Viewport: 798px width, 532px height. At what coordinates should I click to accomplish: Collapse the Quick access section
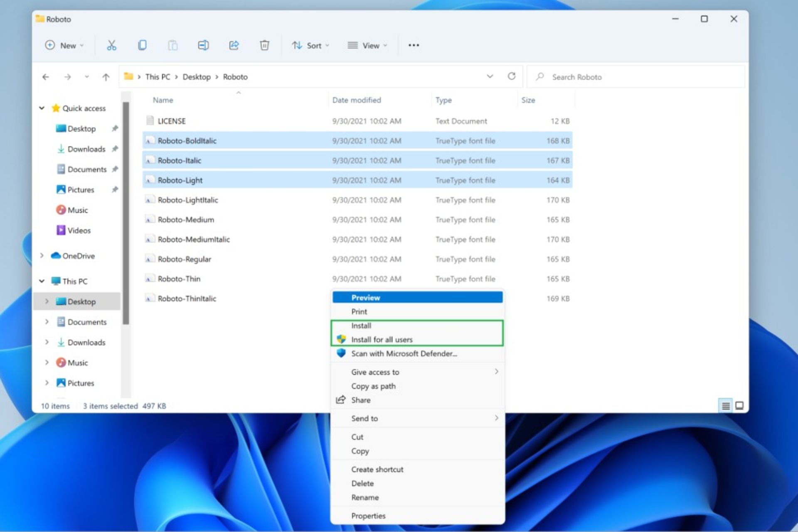point(42,108)
